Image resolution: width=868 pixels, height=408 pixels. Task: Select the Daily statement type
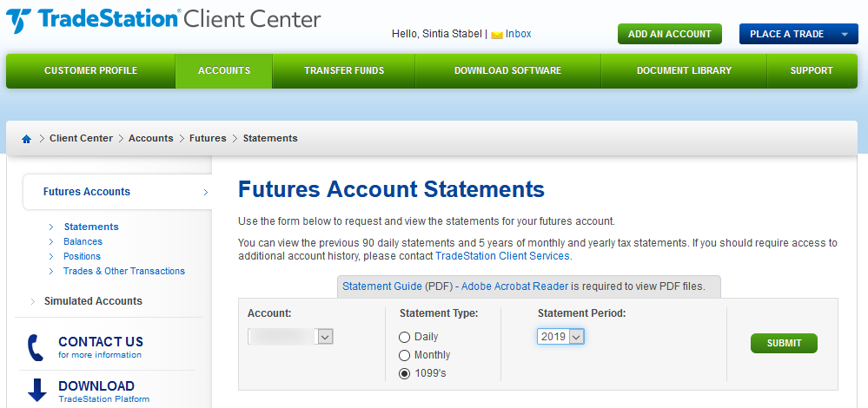click(x=405, y=337)
